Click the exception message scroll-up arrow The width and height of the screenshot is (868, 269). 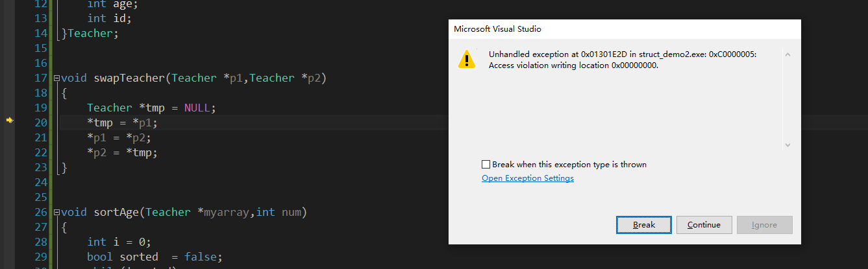click(788, 54)
